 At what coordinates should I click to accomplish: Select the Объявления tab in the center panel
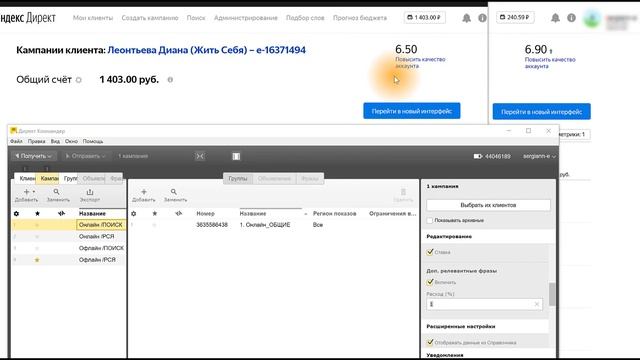coord(274,179)
